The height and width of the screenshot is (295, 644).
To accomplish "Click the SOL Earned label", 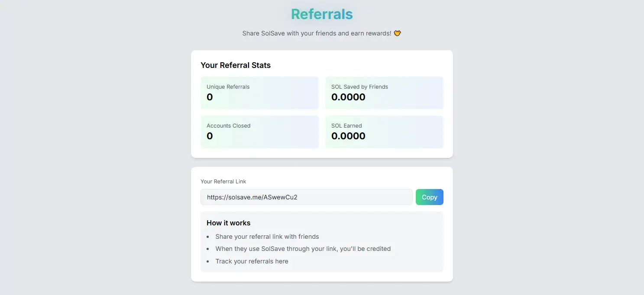I will tap(346, 126).
